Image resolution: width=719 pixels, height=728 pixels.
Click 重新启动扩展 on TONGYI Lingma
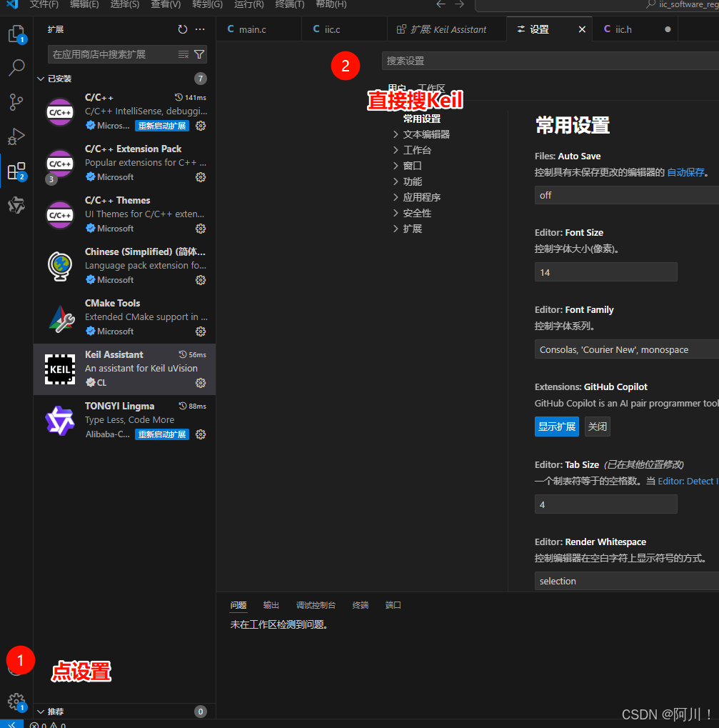tap(162, 434)
